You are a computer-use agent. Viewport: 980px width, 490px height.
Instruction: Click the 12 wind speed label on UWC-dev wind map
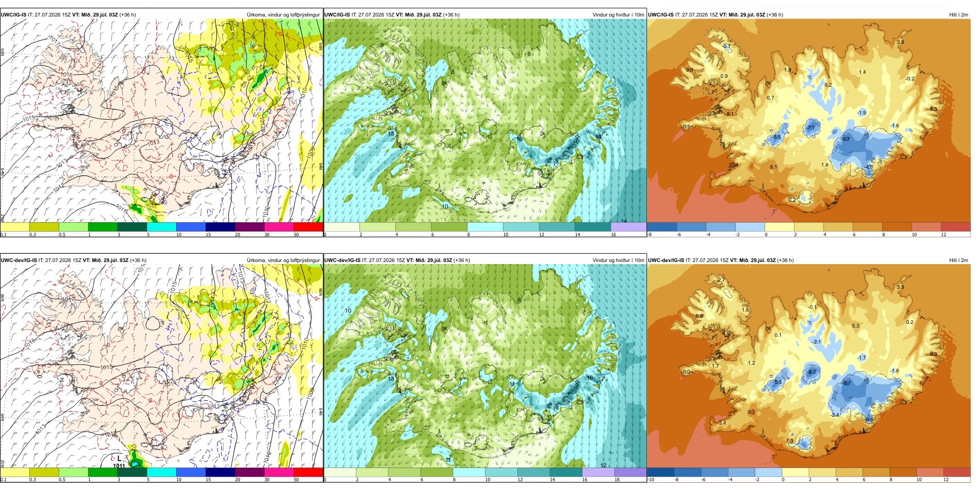click(x=603, y=465)
